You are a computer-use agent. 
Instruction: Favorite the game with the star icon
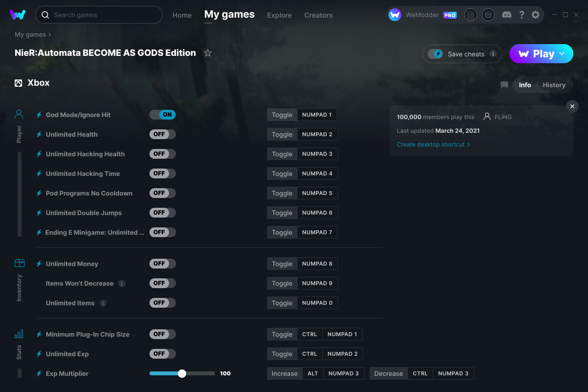[x=208, y=53]
